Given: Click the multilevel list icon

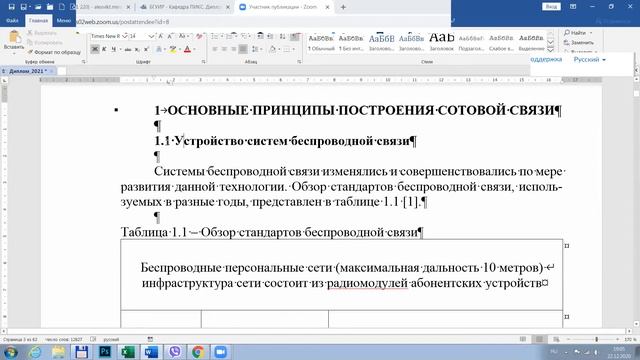Looking at the screenshot, I should click(245, 36).
